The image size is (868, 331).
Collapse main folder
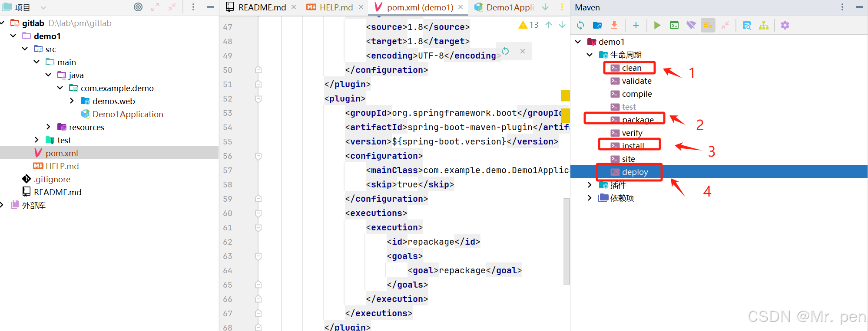[x=36, y=62]
